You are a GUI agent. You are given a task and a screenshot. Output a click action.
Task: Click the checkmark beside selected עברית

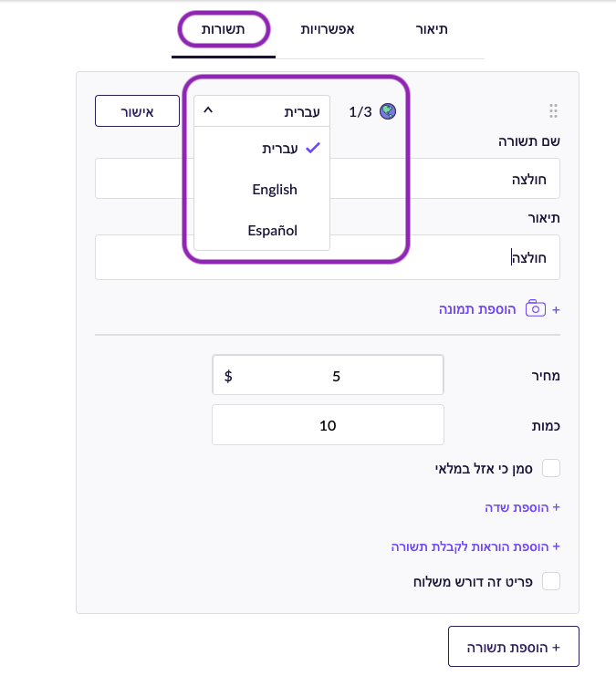coord(313,148)
